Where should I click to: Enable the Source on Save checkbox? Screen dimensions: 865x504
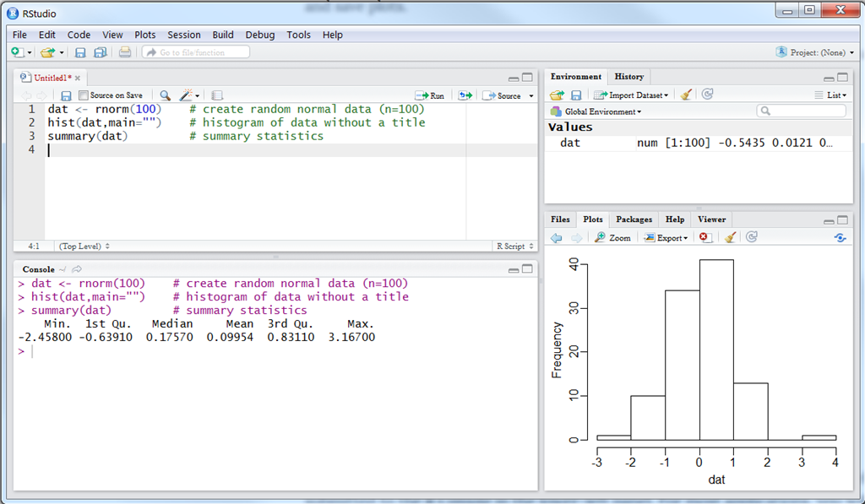click(84, 95)
